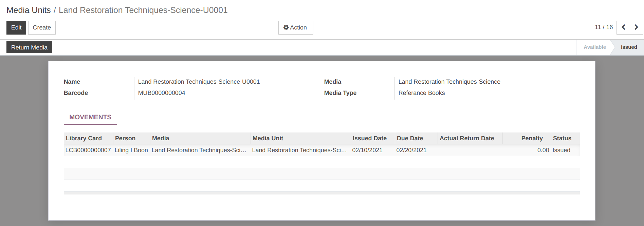The width and height of the screenshot is (644, 226).
Task: Open the Action gear dropdown
Action: click(296, 27)
